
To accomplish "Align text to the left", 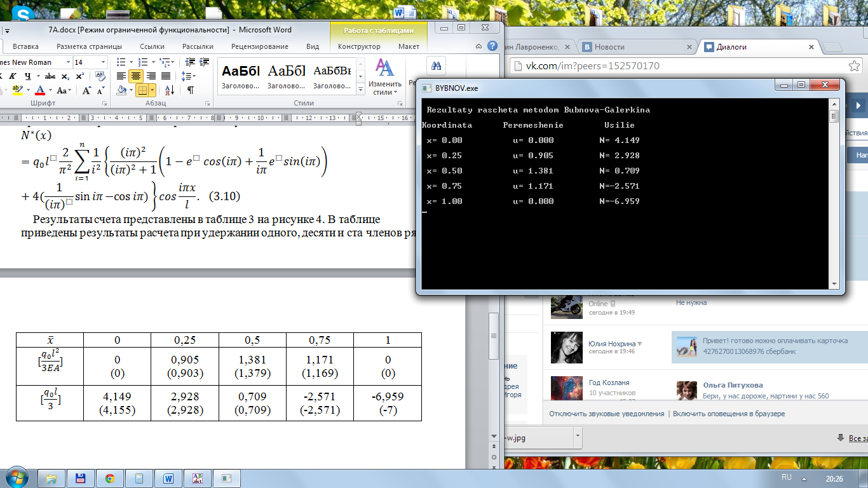I will [x=121, y=76].
